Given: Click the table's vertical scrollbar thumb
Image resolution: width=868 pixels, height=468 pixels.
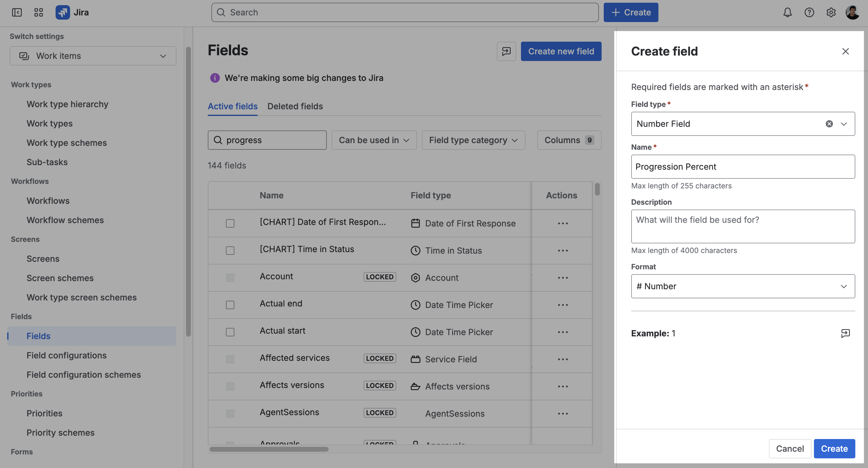Looking at the screenshot, I should (x=597, y=189).
